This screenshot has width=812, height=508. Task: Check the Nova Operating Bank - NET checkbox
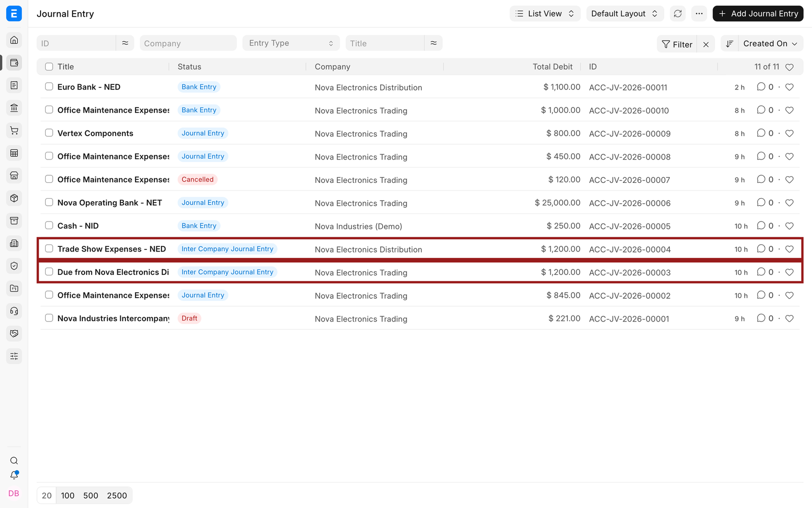(49, 202)
